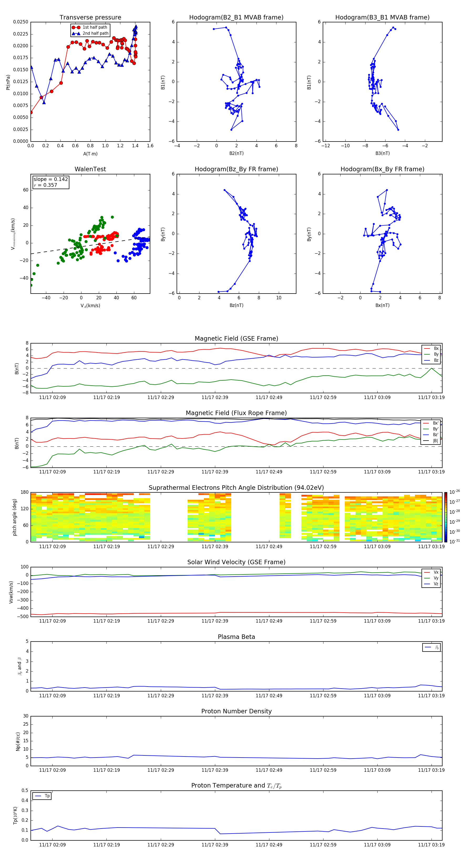Click the 'Hodogram(B2_B1 MVAB frame)' title
Image resolution: width=473 pixels, height=868 pixels.
(x=236, y=18)
